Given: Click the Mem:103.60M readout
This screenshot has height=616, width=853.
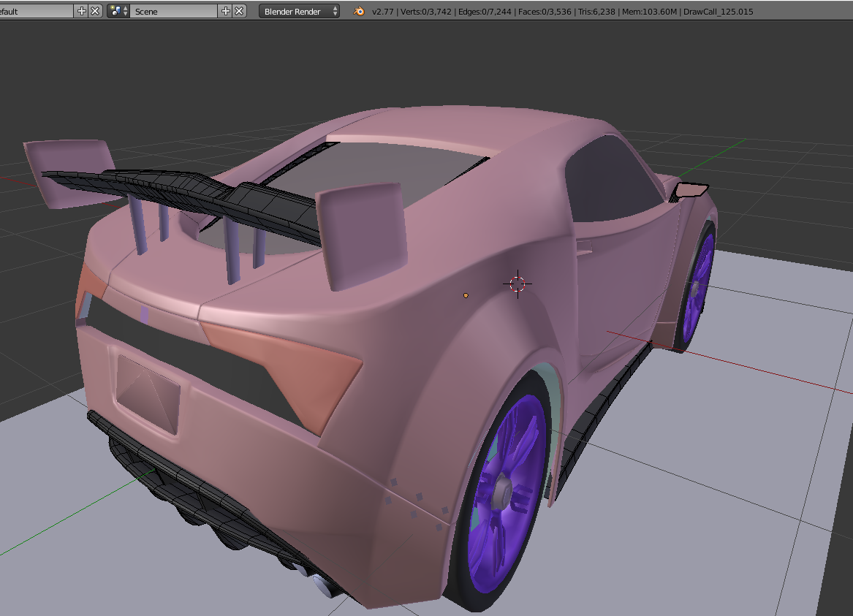Looking at the screenshot, I should tap(648, 12).
